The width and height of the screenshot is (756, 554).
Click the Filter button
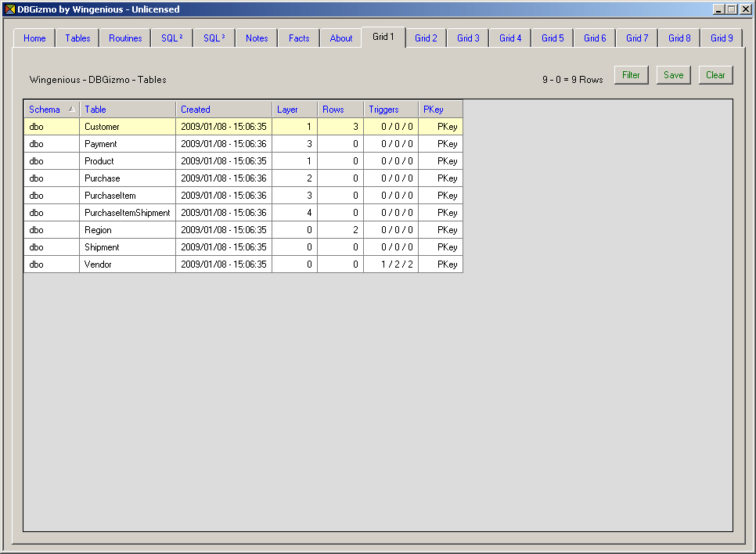tap(631, 75)
